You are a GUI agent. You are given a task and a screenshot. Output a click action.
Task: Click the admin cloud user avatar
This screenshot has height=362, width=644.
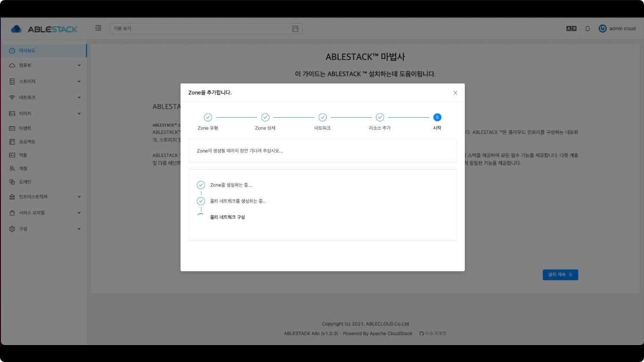coord(602,28)
